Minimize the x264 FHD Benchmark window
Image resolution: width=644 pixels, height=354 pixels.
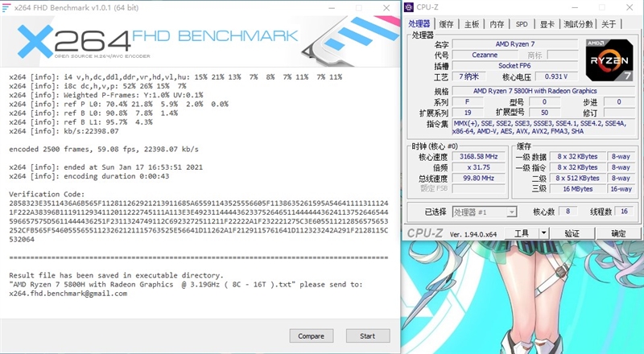(332, 8)
